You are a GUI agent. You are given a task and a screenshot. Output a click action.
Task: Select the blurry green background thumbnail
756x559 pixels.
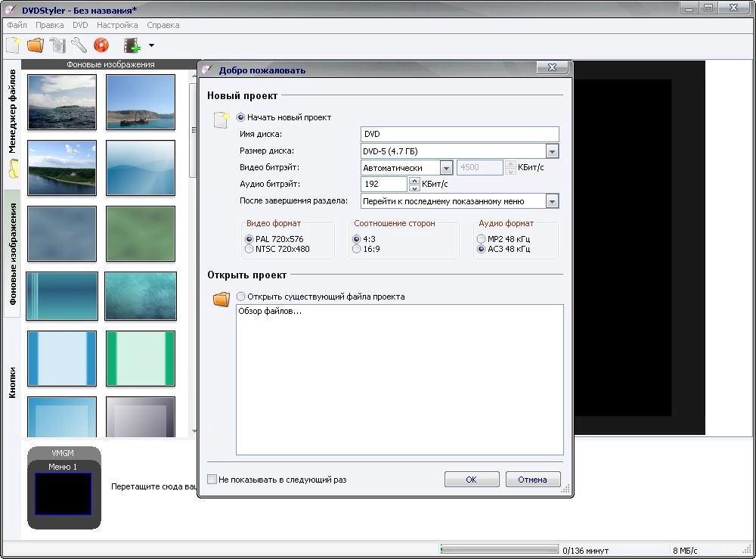(141, 234)
